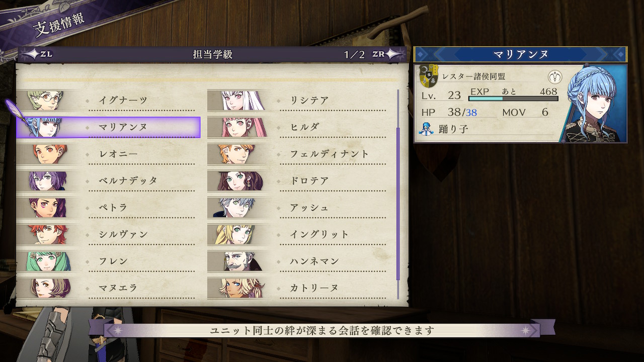The image size is (644, 362).
Task: Select ドロテア in the support list
Action: pos(297,181)
